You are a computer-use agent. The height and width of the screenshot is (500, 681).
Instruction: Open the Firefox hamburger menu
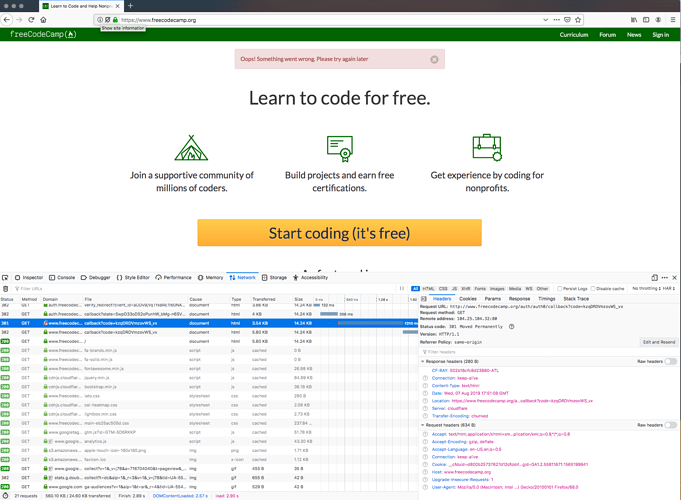pyautogui.click(x=673, y=20)
